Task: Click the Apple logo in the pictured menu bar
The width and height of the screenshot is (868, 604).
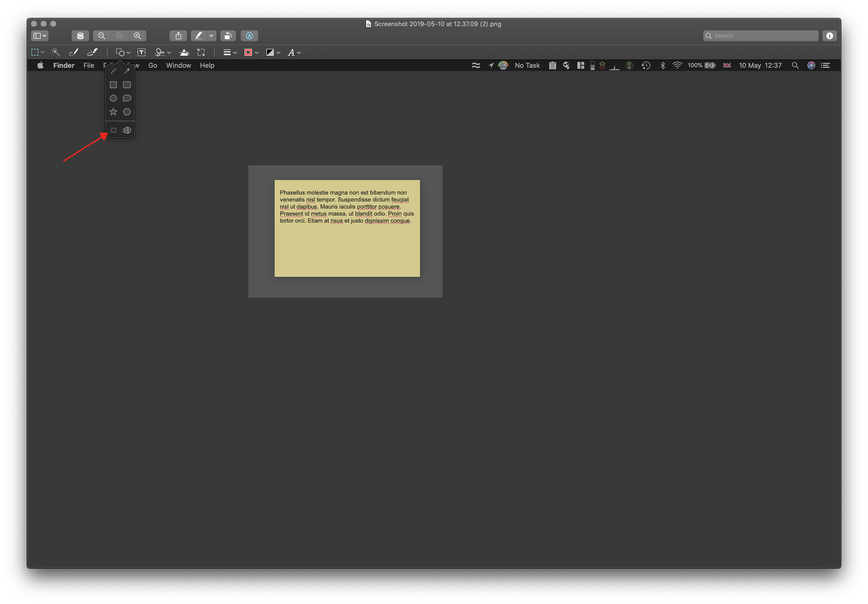Action: [41, 65]
